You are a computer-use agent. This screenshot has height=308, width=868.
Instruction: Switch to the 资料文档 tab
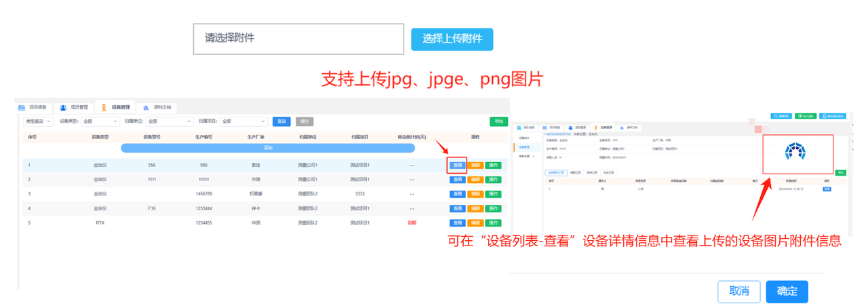pyautogui.click(x=161, y=107)
